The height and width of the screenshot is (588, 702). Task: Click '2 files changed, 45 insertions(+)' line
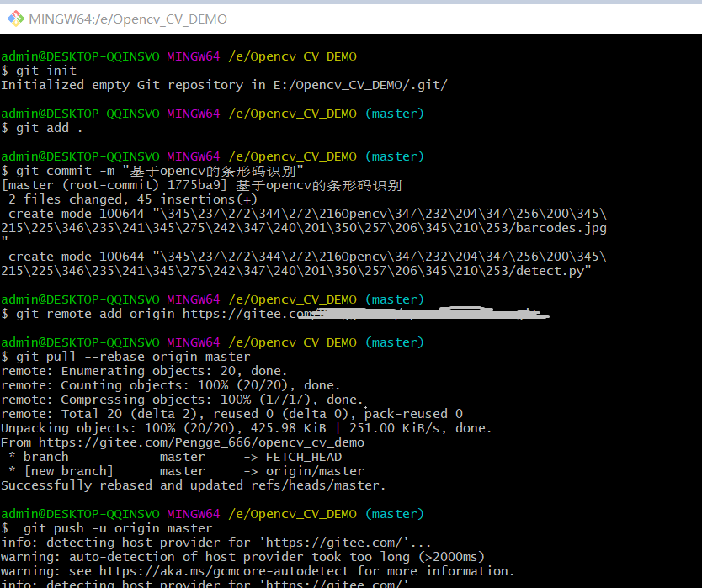coord(133,199)
